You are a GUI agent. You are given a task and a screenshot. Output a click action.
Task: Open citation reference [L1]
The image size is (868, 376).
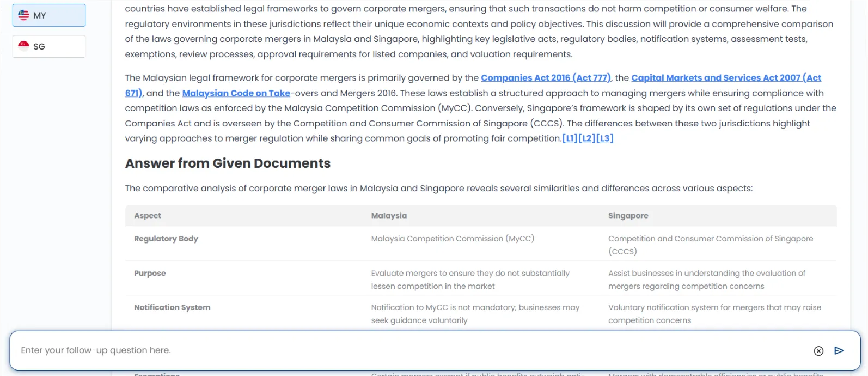[570, 138]
